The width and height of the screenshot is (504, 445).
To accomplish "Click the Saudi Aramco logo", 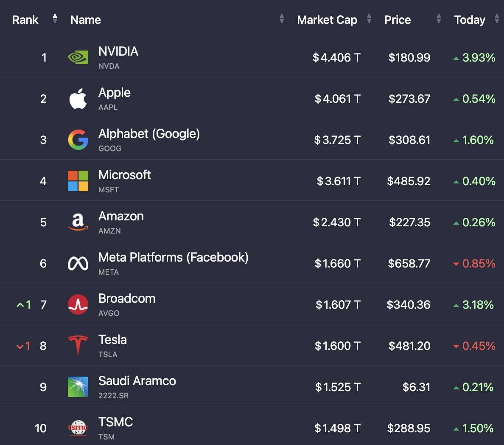I will [x=78, y=387].
